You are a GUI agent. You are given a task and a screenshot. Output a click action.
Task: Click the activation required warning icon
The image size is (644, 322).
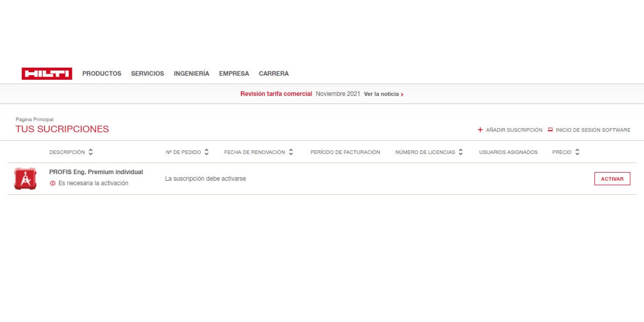pos(53,183)
